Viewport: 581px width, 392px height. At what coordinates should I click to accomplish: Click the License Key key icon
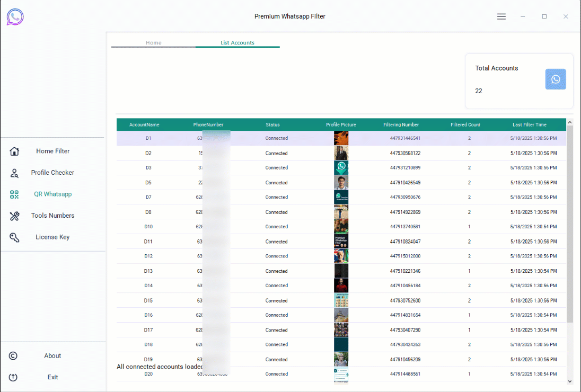pyautogui.click(x=14, y=237)
